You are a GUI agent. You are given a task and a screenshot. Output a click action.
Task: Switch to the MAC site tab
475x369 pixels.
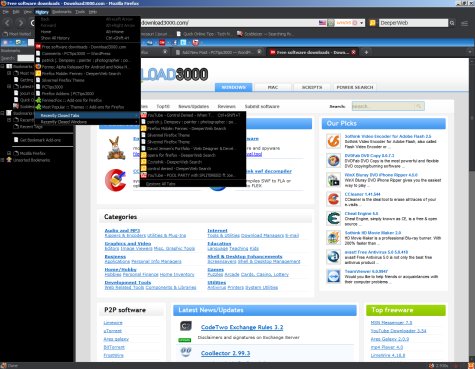pyautogui.click(x=273, y=87)
